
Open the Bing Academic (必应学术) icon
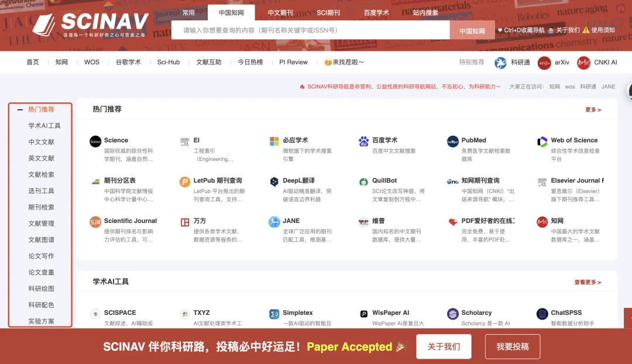[x=274, y=142]
